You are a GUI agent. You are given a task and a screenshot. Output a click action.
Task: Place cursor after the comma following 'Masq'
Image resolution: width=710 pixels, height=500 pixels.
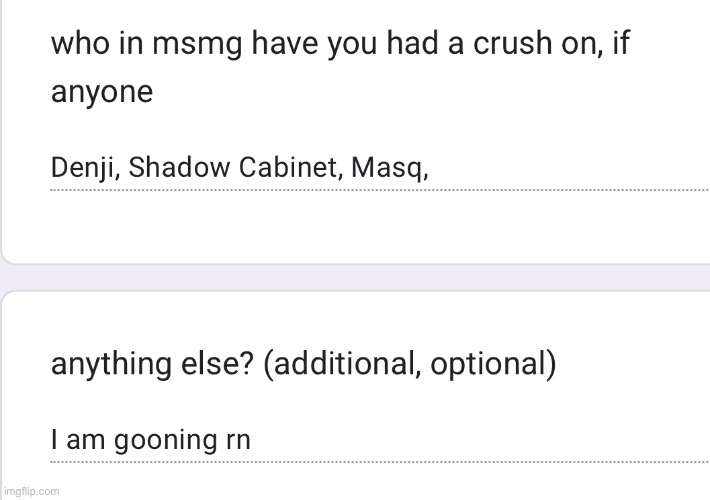click(430, 168)
